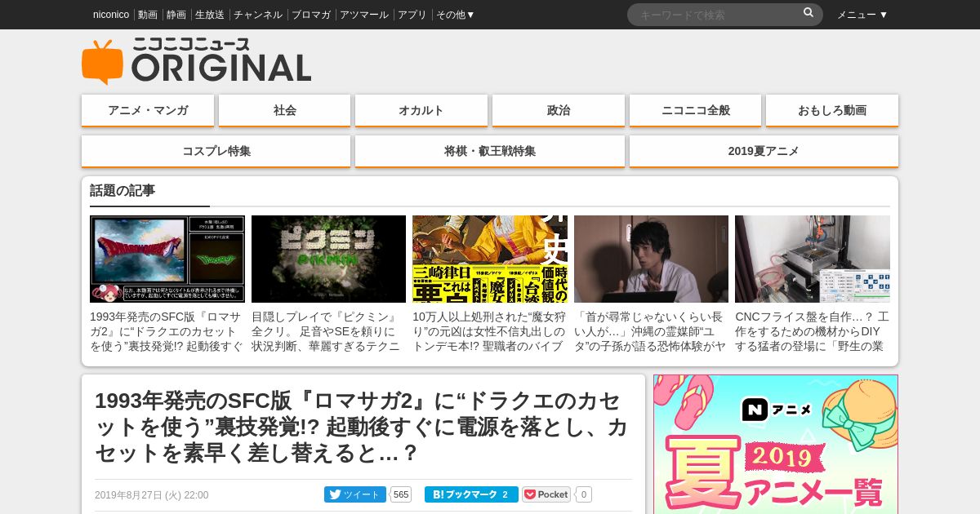Screen dimensions: 980x514
Task: Click the Pocket count 0
Action: click(x=583, y=494)
